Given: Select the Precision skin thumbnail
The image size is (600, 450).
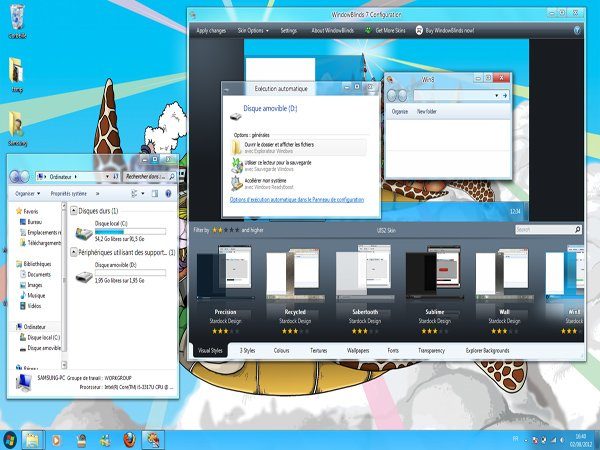Looking at the screenshot, I should [225, 272].
